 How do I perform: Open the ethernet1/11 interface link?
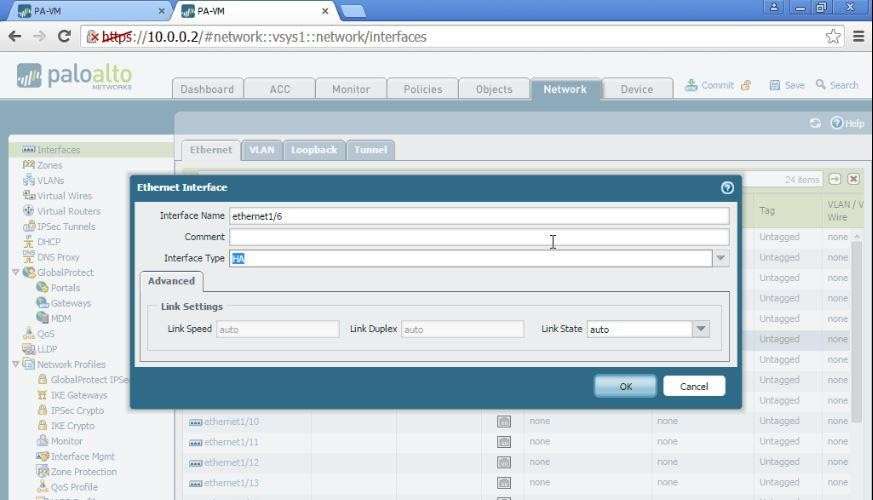tap(231, 442)
